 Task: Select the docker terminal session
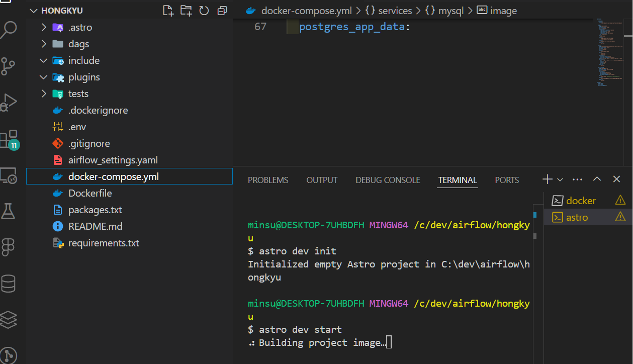pos(581,201)
